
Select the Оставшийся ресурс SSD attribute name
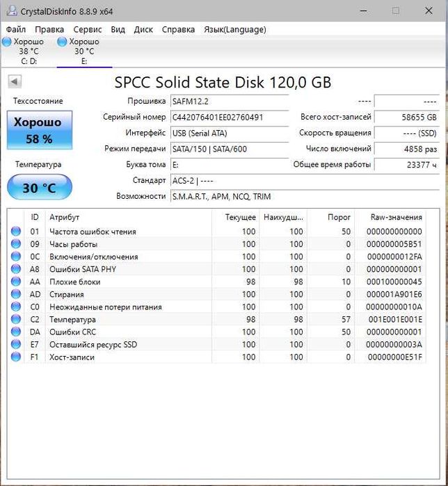click(93, 345)
